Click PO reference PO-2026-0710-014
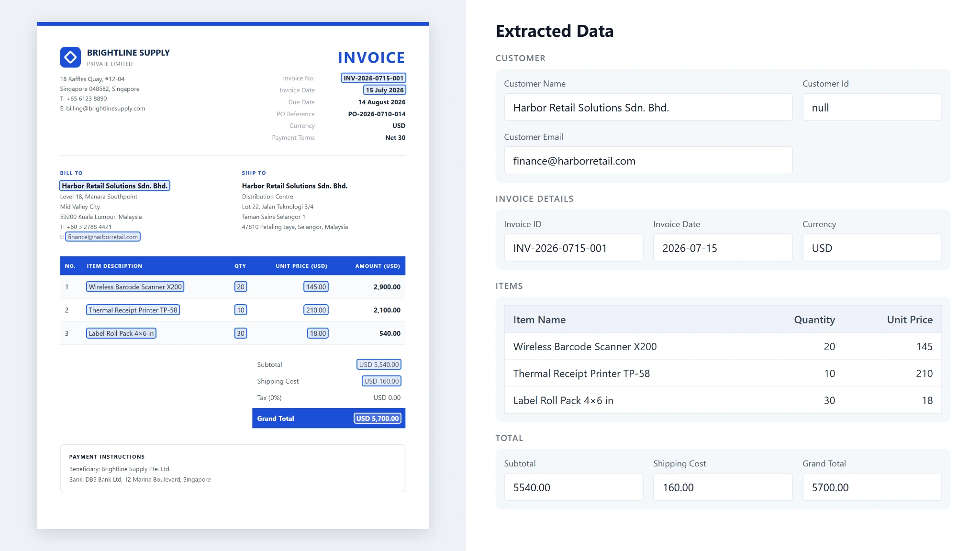Image resolution: width=980 pixels, height=551 pixels. pyautogui.click(x=377, y=114)
